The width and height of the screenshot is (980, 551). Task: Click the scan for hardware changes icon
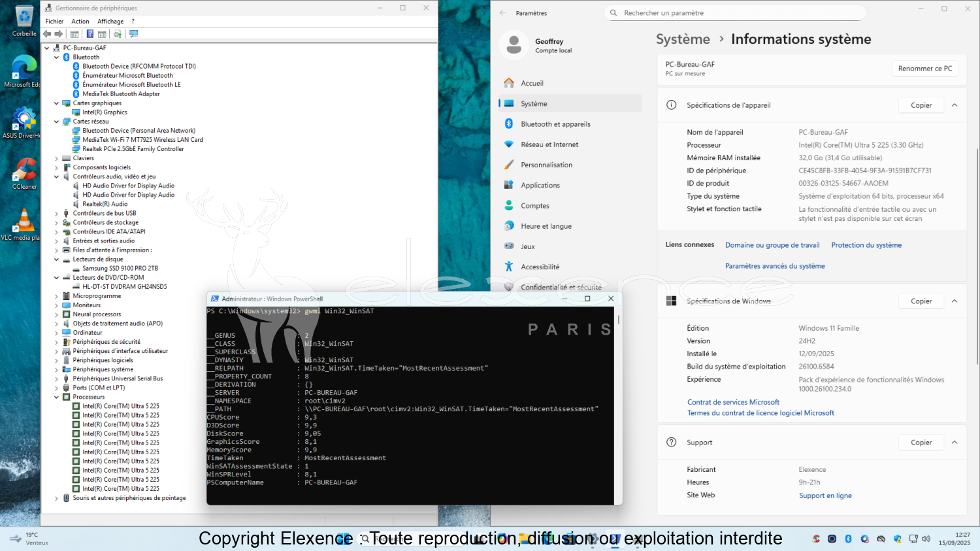pos(134,34)
